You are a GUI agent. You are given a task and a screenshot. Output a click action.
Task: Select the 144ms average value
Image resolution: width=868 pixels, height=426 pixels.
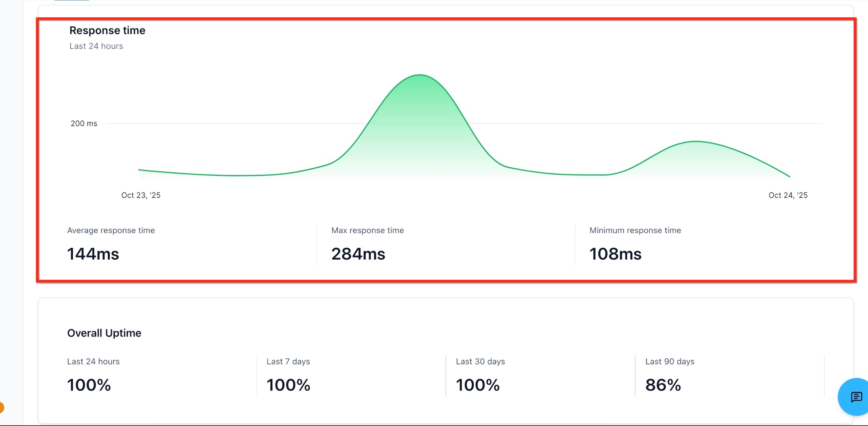93,254
